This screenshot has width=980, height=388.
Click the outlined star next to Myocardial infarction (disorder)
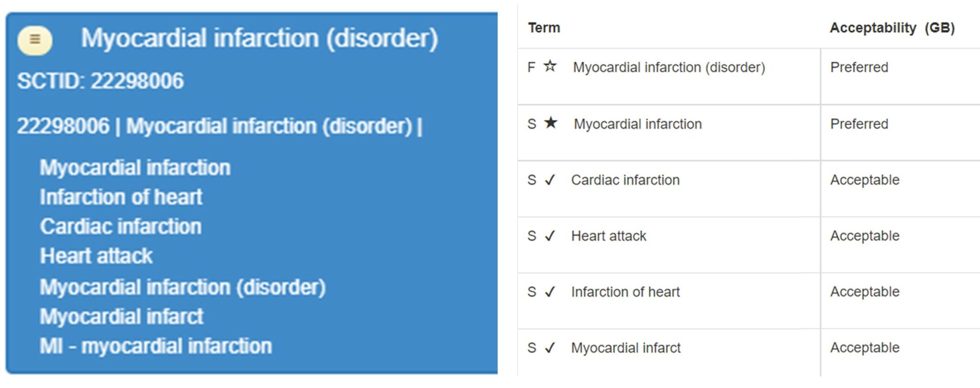(x=549, y=67)
